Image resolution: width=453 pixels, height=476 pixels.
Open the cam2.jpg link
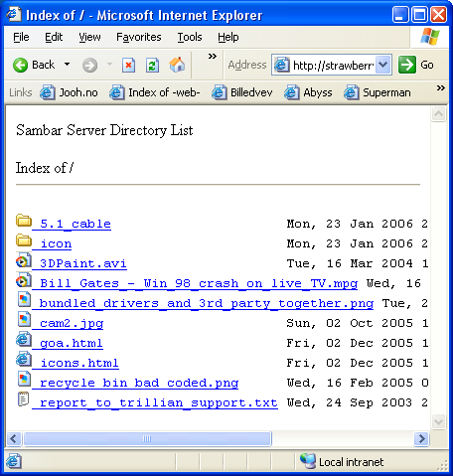pos(68,323)
